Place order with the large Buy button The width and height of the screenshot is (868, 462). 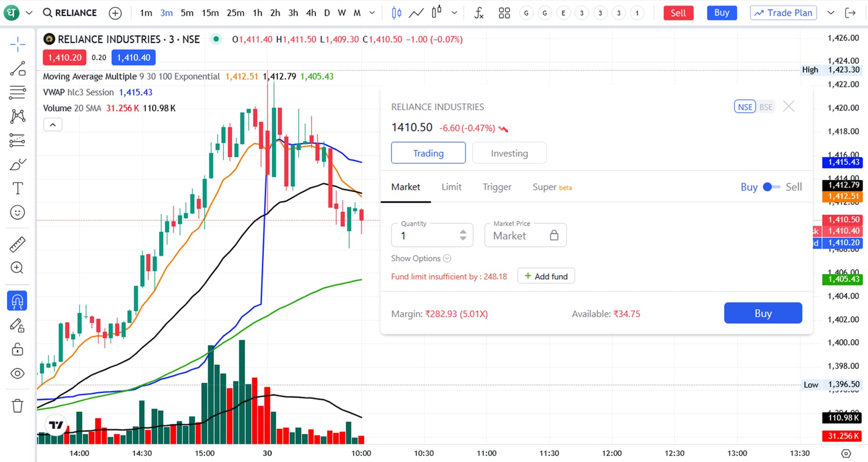click(x=763, y=313)
